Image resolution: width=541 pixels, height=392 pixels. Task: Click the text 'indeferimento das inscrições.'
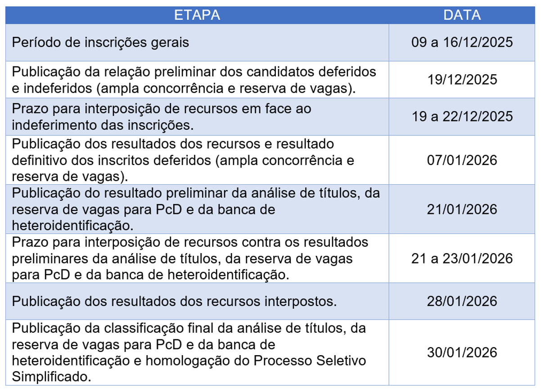pyautogui.click(x=103, y=125)
